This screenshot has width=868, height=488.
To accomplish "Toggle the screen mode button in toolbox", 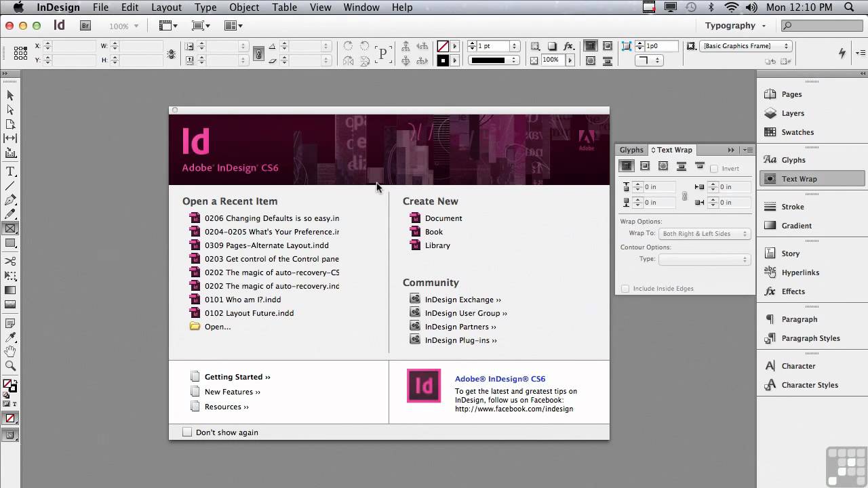I will (10, 436).
